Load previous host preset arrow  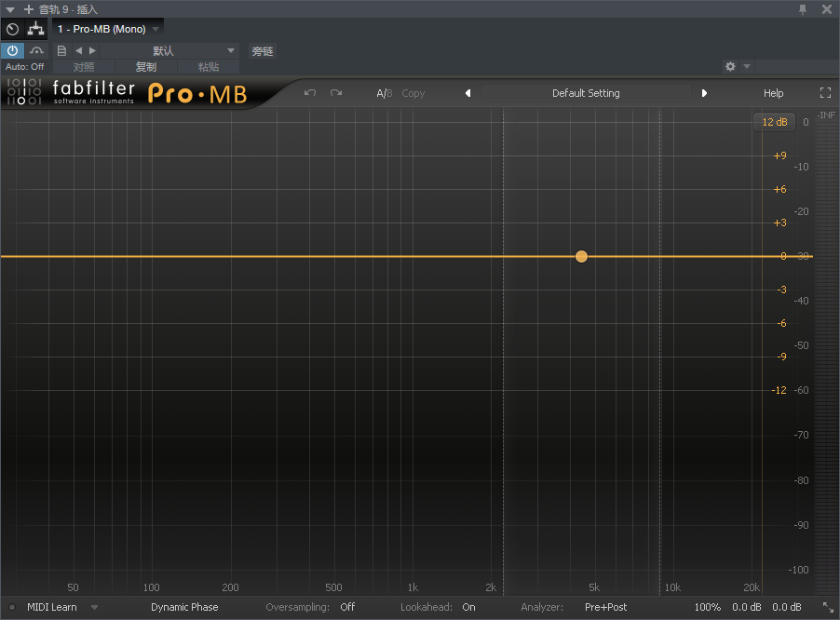[79, 51]
